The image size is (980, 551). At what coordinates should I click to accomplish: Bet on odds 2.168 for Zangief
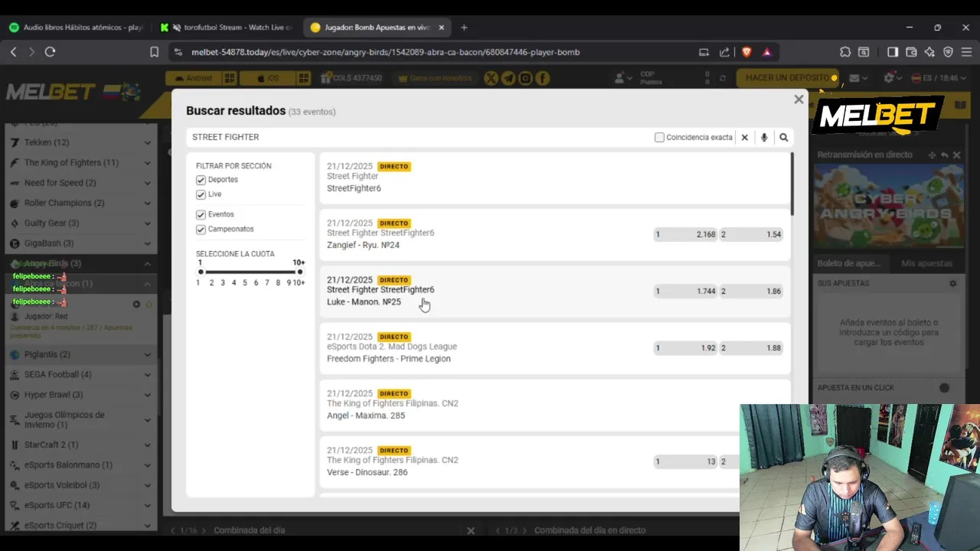pyautogui.click(x=685, y=234)
